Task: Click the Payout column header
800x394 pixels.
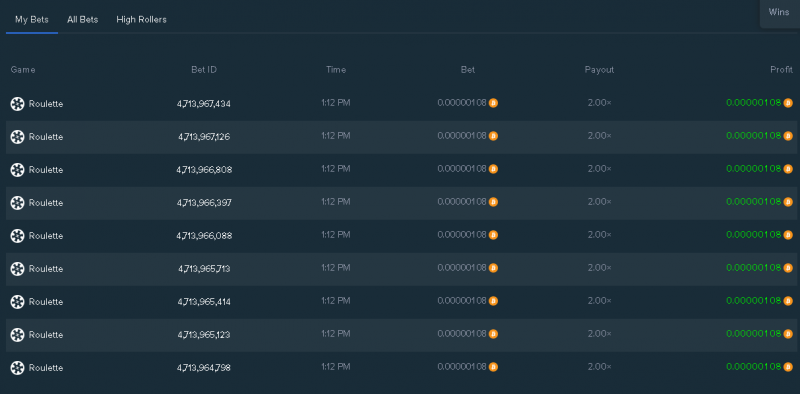Action: click(599, 70)
